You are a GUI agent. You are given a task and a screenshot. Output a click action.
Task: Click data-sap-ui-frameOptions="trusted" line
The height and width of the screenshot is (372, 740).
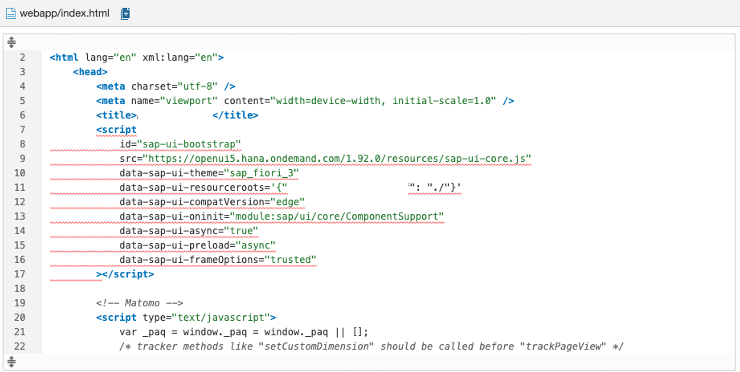tap(218, 260)
